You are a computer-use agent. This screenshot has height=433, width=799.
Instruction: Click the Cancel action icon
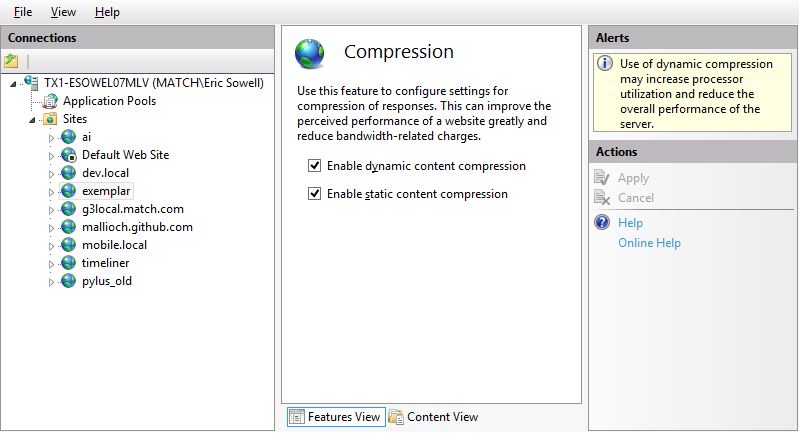[602, 198]
